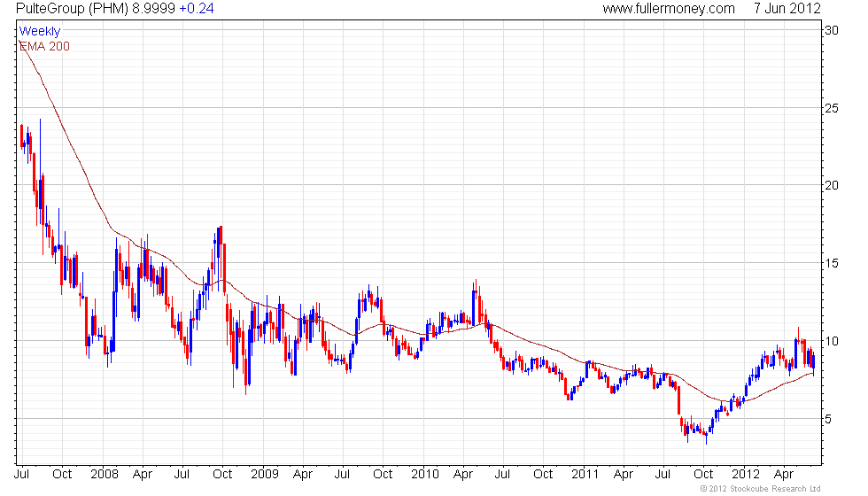868x496 pixels.
Task: Click the 2008 year axis label
Action: (x=105, y=474)
